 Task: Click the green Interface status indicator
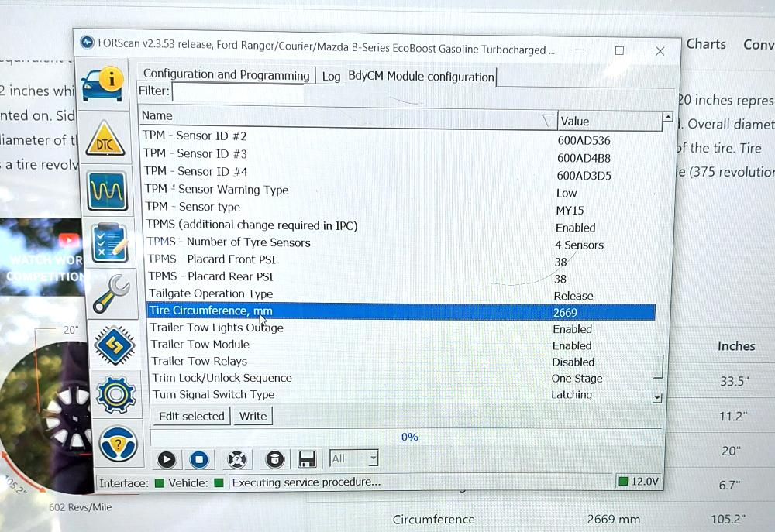pos(159,483)
